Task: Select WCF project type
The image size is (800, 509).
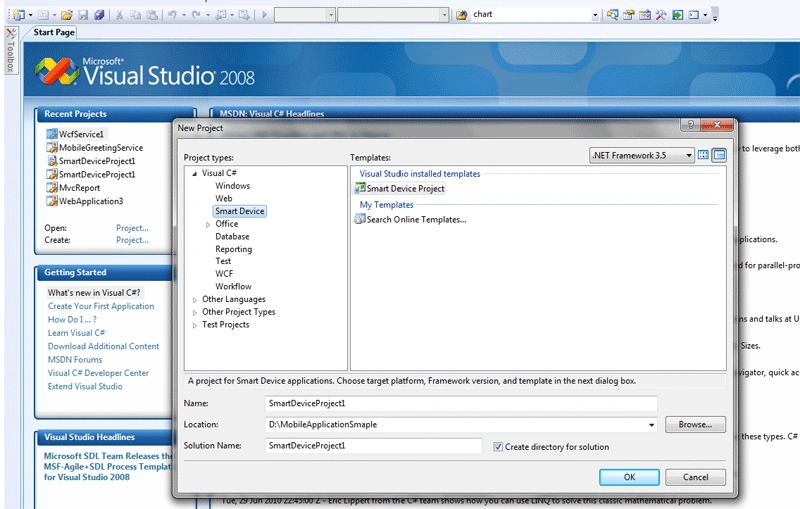Action: (x=224, y=274)
